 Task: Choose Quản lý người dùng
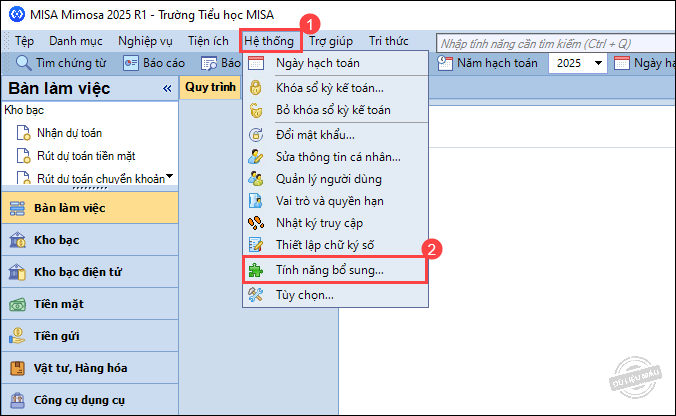[x=335, y=179]
